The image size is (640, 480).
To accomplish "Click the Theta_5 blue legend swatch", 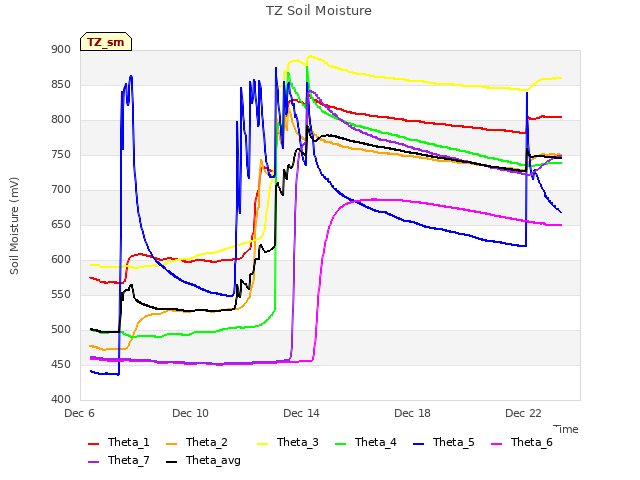I will pos(418,443).
